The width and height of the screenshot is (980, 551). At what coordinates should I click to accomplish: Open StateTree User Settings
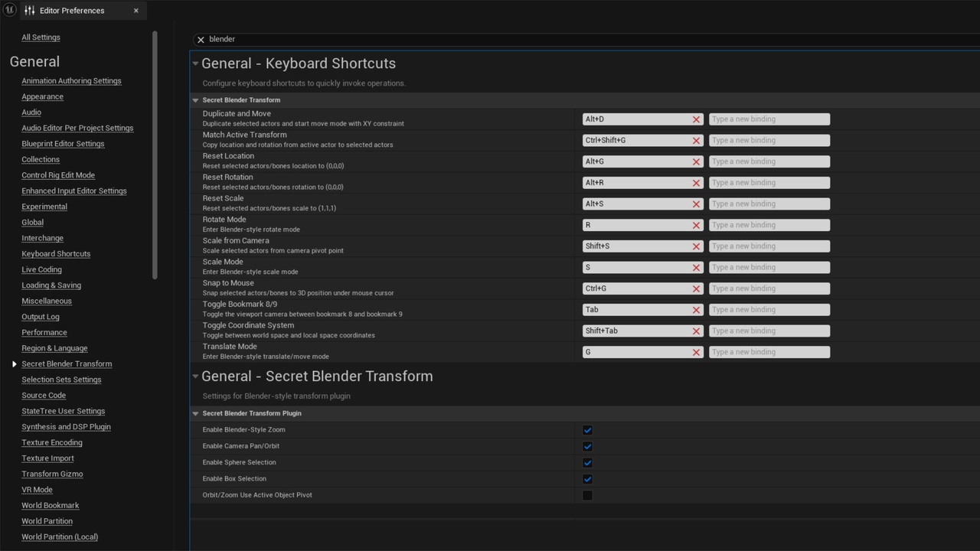coord(64,412)
